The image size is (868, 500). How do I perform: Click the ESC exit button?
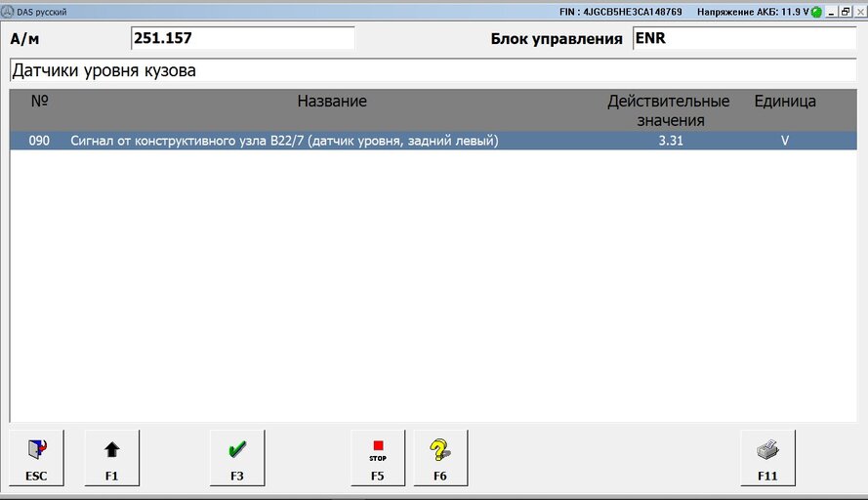coord(36,458)
